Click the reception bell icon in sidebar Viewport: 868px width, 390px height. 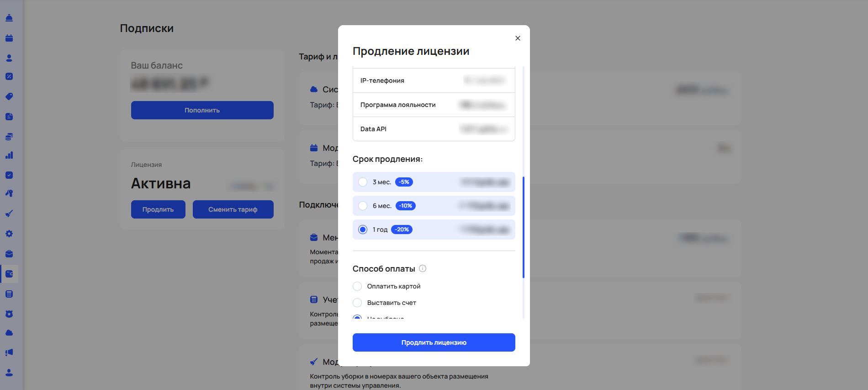pos(9,18)
